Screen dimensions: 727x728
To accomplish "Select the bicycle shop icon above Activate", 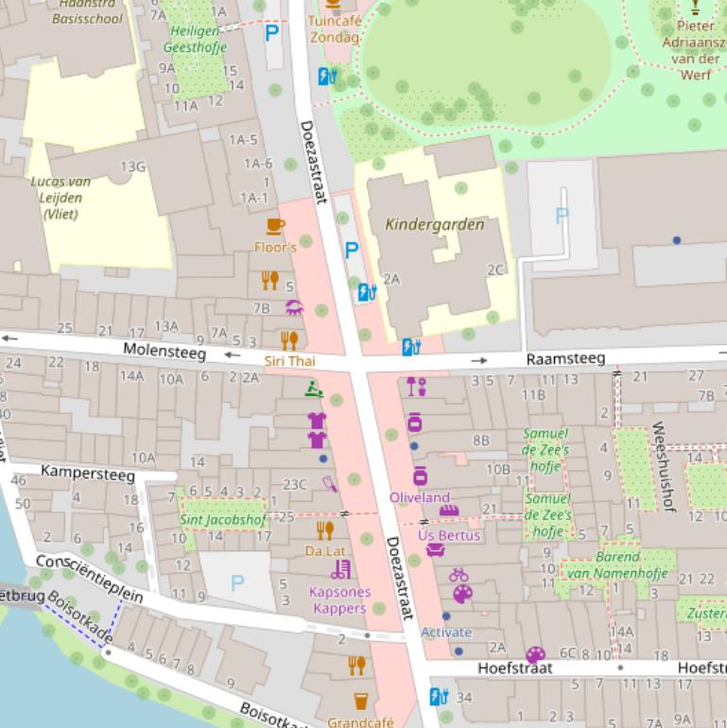I will pyautogui.click(x=459, y=574).
